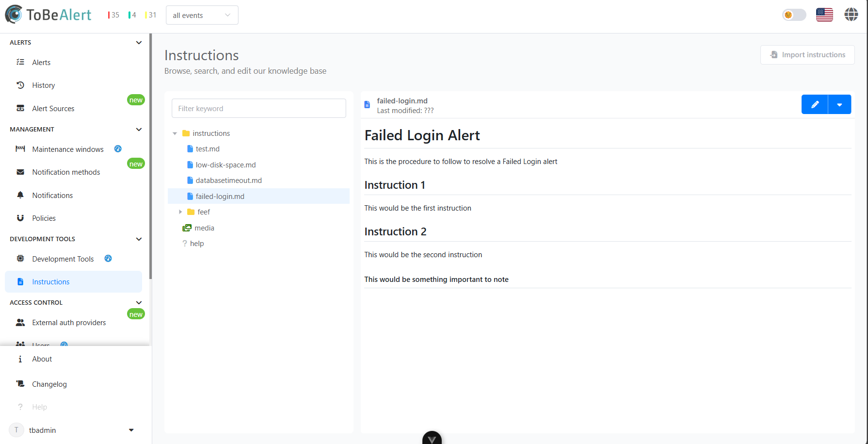
Task: Click the Policies magnet icon
Action: click(x=20, y=218)
